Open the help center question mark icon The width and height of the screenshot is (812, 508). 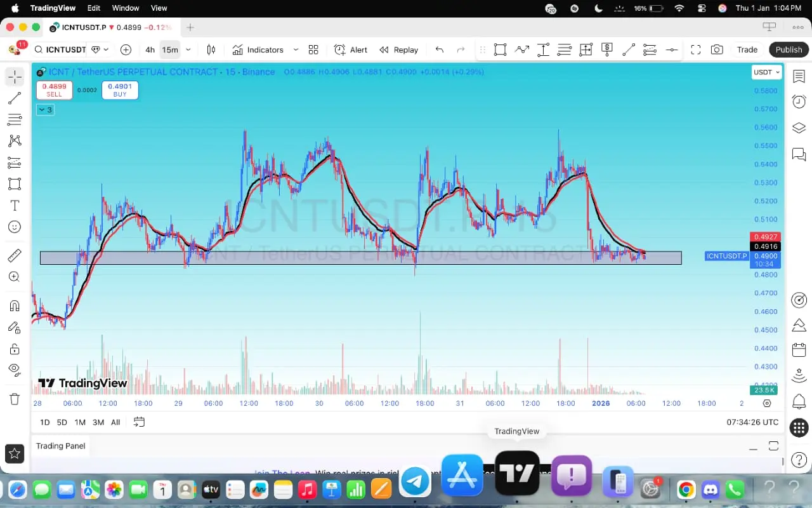pos(799,458)
